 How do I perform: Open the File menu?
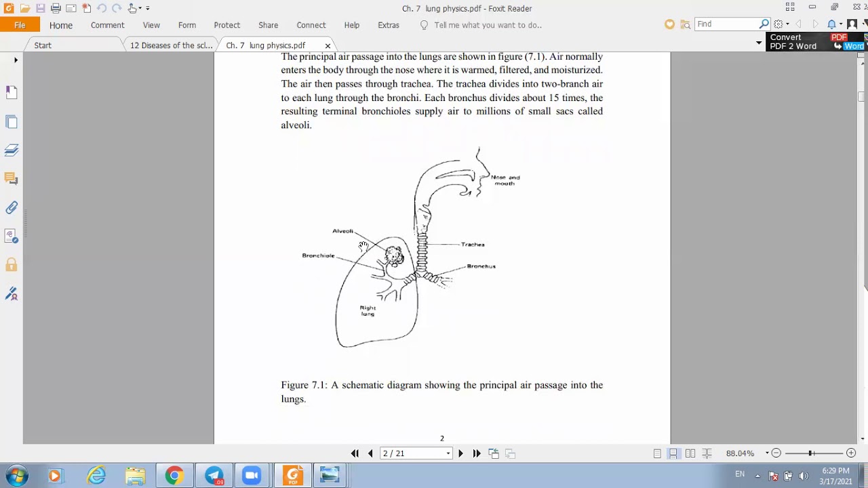[x=20, y=25]
